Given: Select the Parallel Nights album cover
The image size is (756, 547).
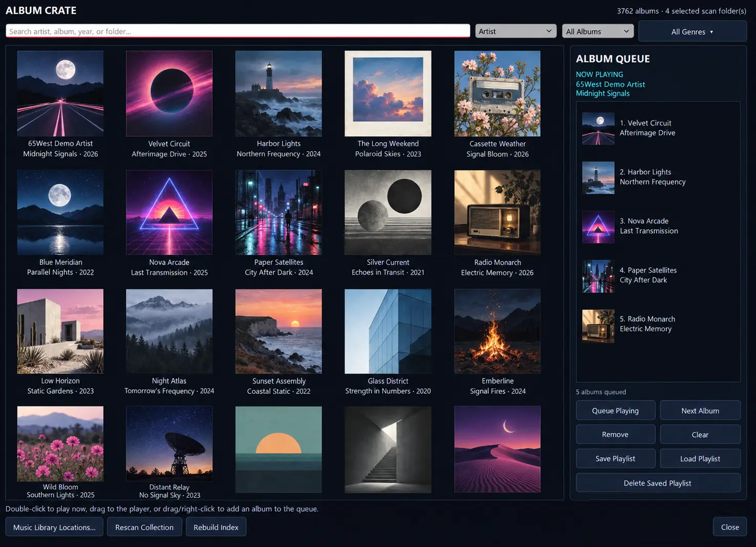Looking at the screenshot, I should click(x=60, y=212).
